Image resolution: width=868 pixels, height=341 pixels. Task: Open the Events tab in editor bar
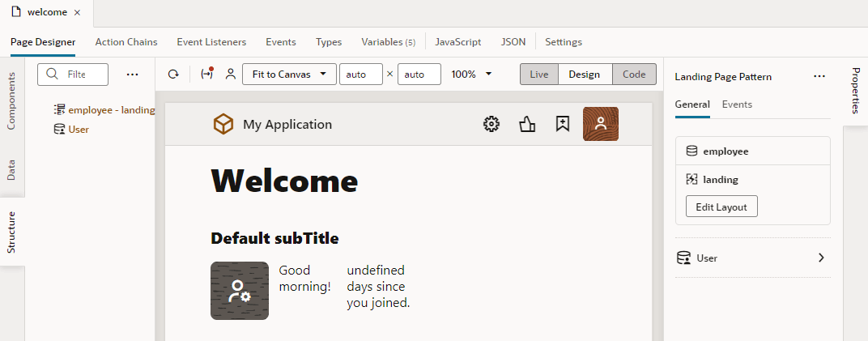point(281,42)
